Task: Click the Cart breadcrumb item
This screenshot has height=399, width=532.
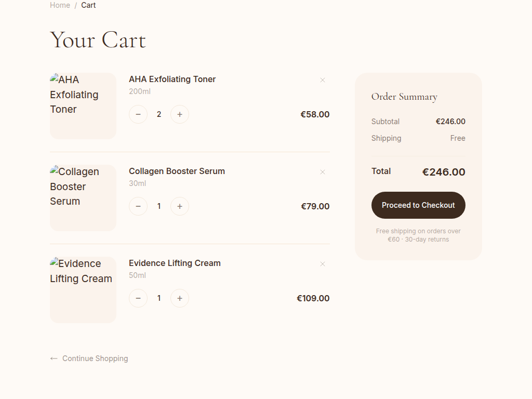Action: (x=88, y=5)
